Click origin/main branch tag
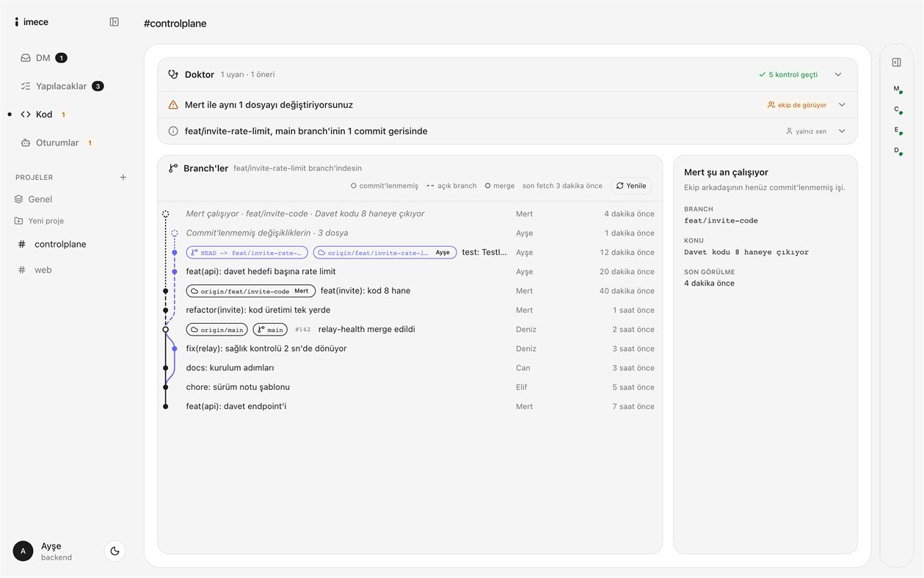The height and width of the screenshot is (578, 924). coord(217,330)
